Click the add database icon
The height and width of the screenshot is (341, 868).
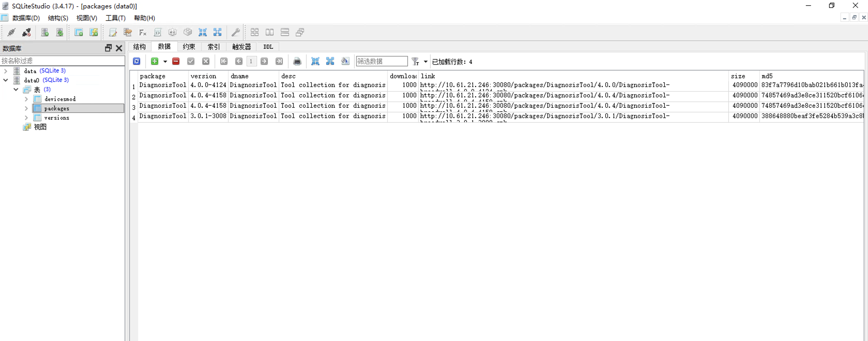pos(45,32)
